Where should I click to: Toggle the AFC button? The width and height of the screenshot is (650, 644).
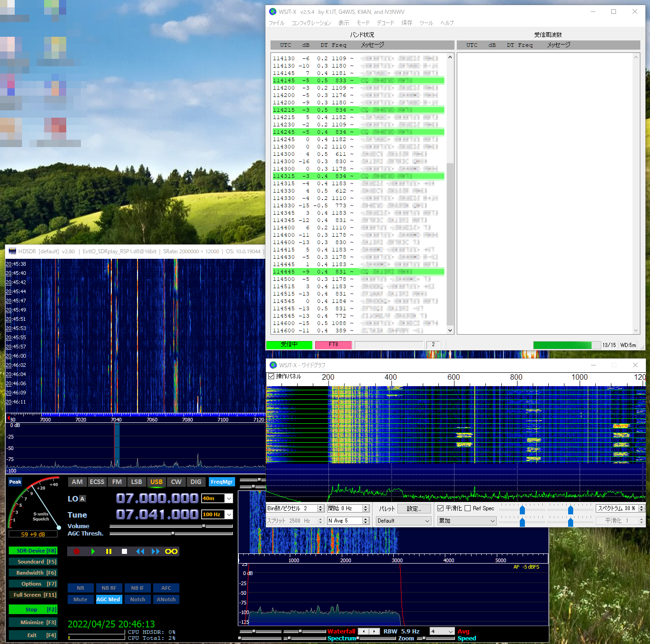coord(166,588)
